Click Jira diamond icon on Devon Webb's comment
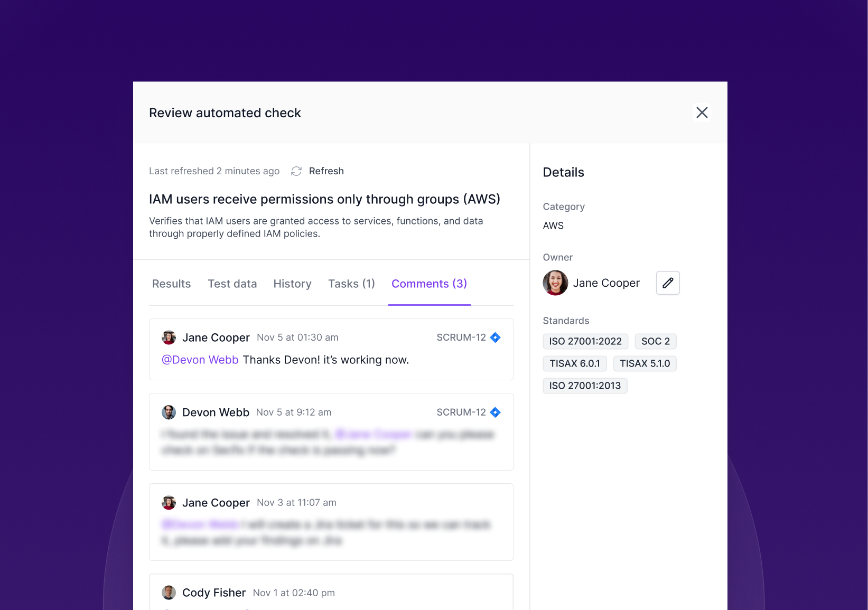This screenshot has height=610, width=868. click(x=495, y=412)
